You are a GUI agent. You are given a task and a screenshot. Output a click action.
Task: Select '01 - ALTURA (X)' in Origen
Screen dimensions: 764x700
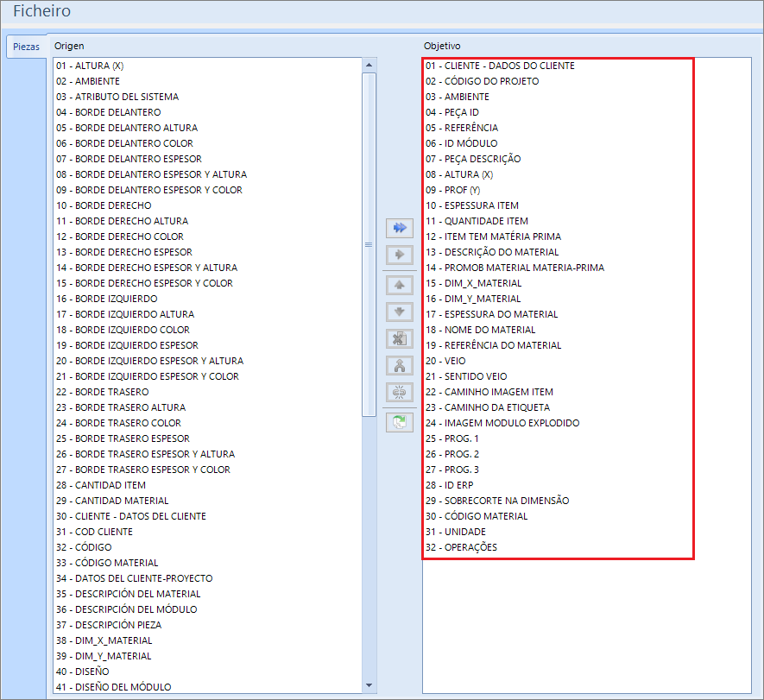pos(90,66)
